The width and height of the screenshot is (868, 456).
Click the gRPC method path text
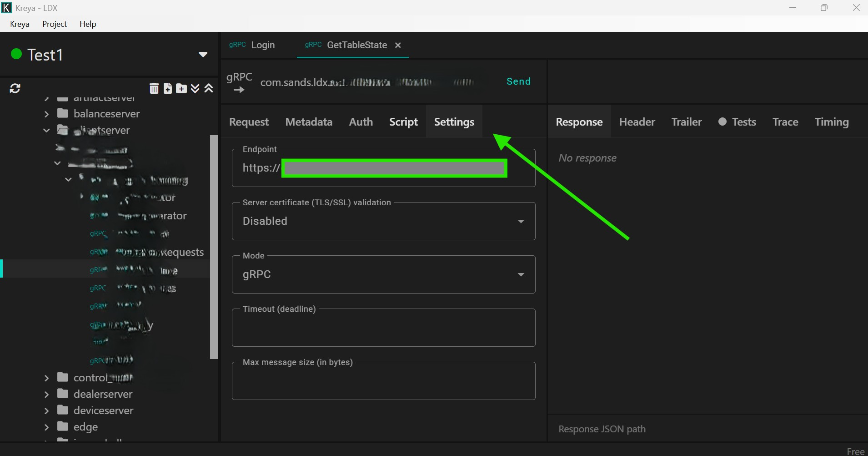pyautogui.click(x=367, y=82)
